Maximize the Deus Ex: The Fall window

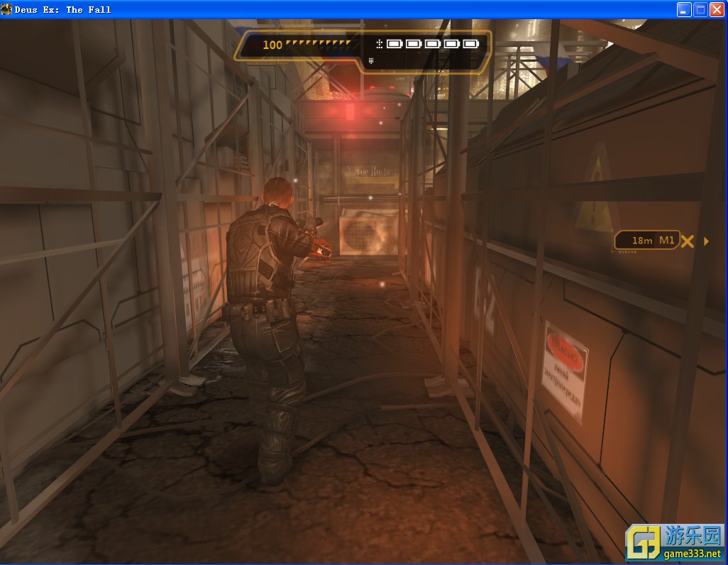(x=700, y=9)
